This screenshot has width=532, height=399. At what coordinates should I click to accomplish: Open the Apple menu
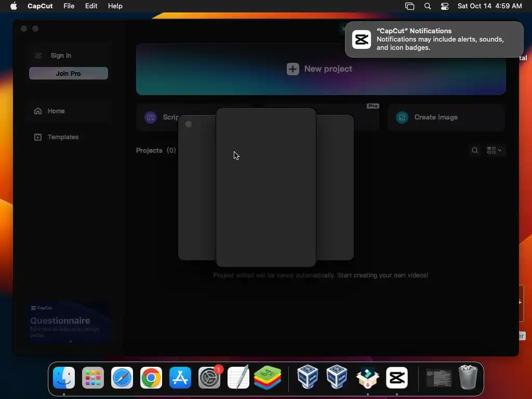tap(14, 6)
